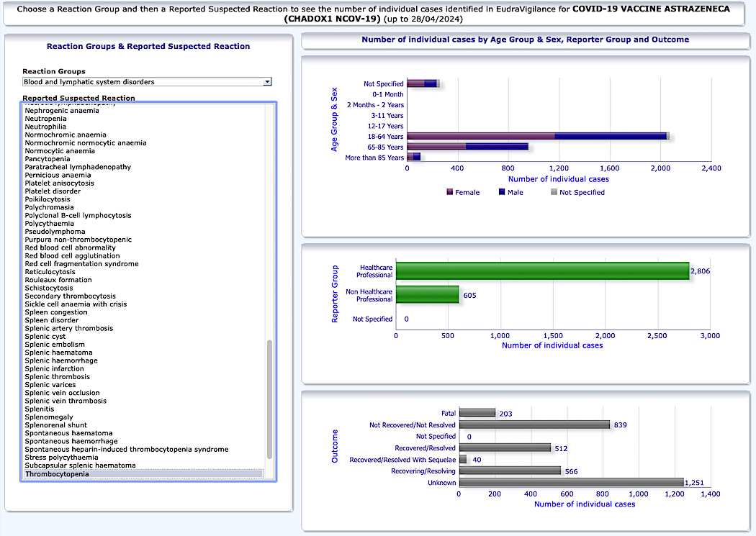Choose 'Splenic haemorrhage' from the list
The height and width of the screenshot is (536, 756).
61,360
